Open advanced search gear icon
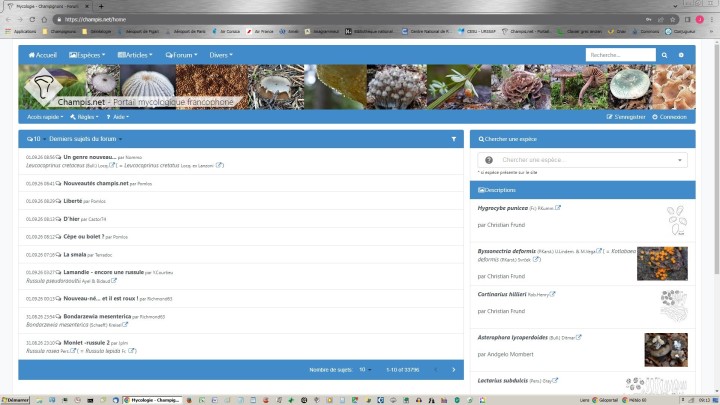The image size is (720, 405). click(681, 55)
